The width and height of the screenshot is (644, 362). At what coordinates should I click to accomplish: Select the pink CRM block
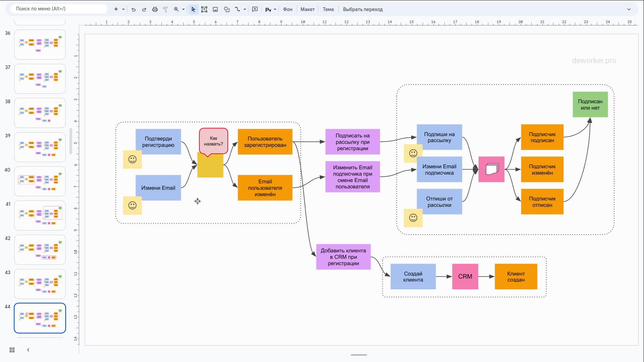coord(465,277)
